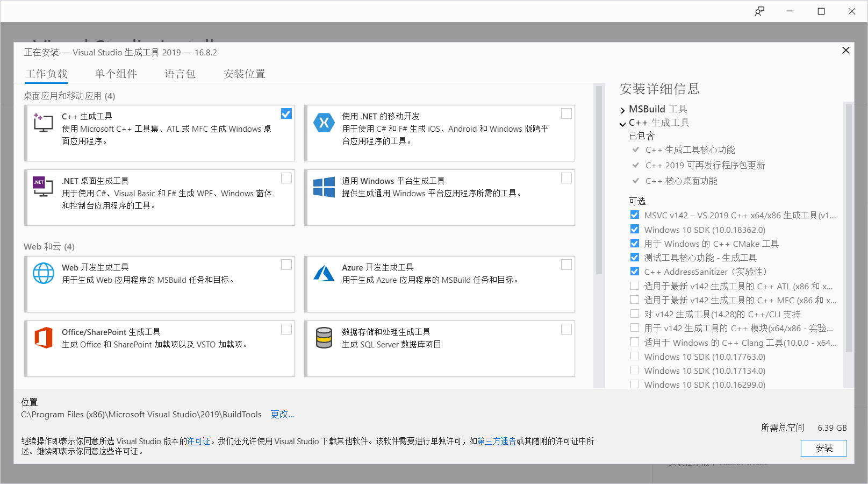Click the C++ build tools workload icon
868x484 pixels.
[43, 123]
